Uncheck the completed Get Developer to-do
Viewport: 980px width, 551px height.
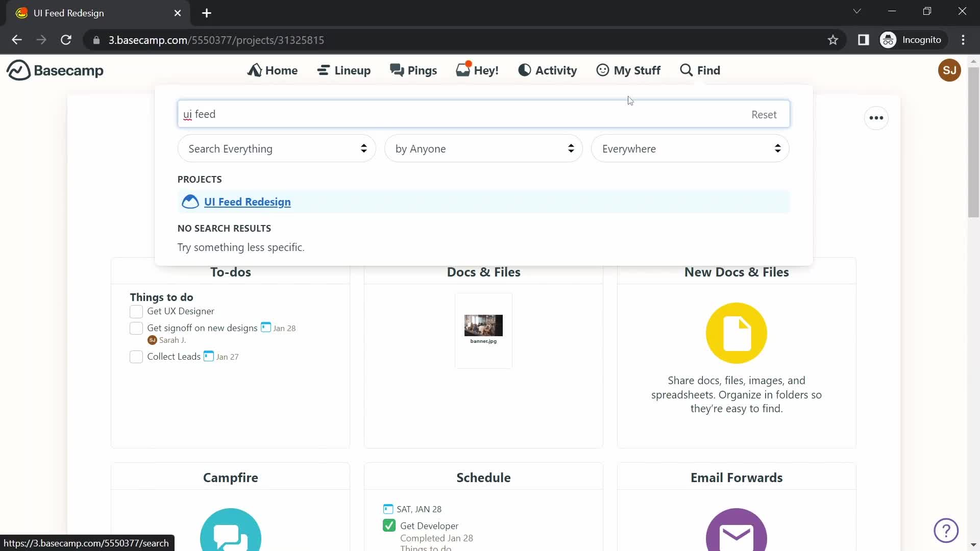pyautogui.click(x=389, y=525)
